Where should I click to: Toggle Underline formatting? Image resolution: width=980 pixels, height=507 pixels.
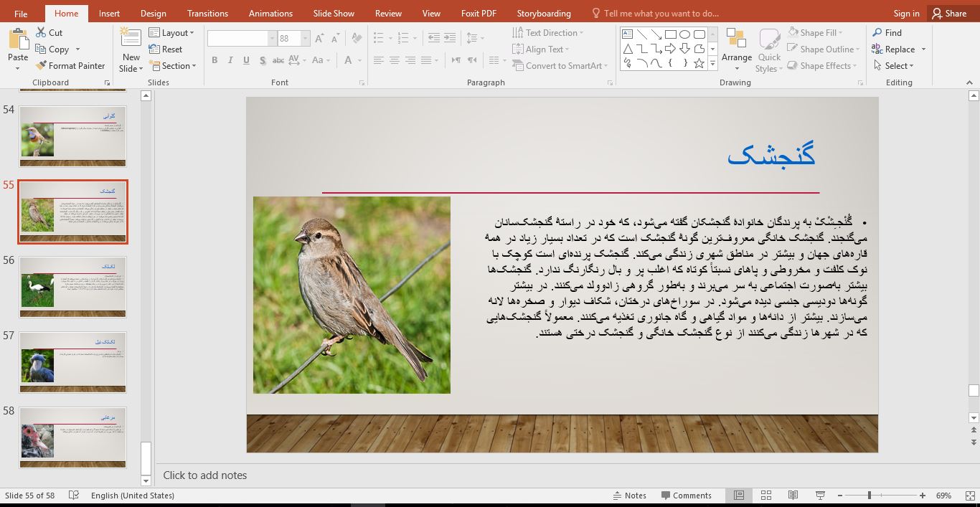(247, 60)
